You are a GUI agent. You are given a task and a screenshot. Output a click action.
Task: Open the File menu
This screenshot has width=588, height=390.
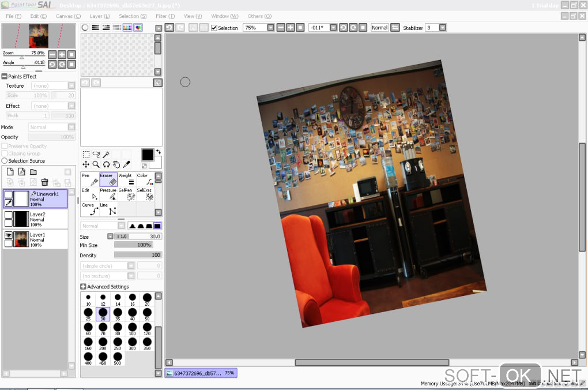pyautogui.click(x=13, y=16)
